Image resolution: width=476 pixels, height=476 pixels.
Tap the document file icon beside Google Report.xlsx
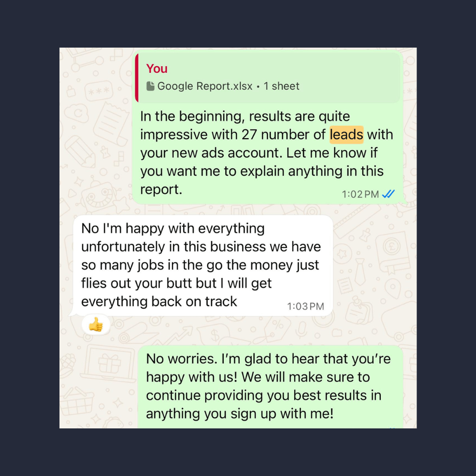(150, 86)
